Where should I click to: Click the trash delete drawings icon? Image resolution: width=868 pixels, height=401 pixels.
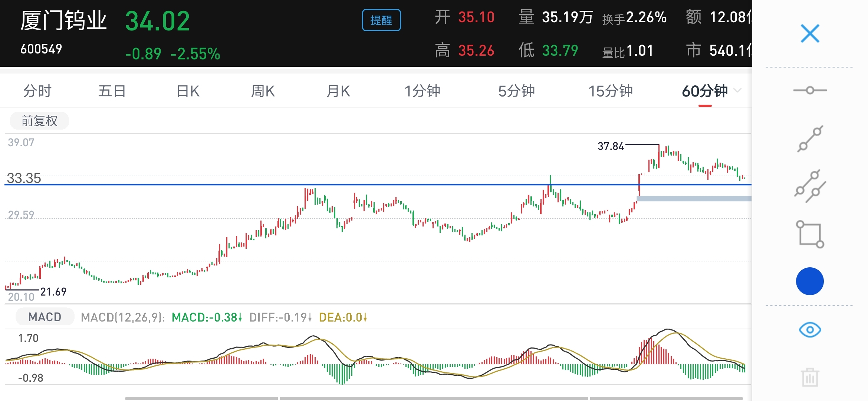click(x=810, y=377)
